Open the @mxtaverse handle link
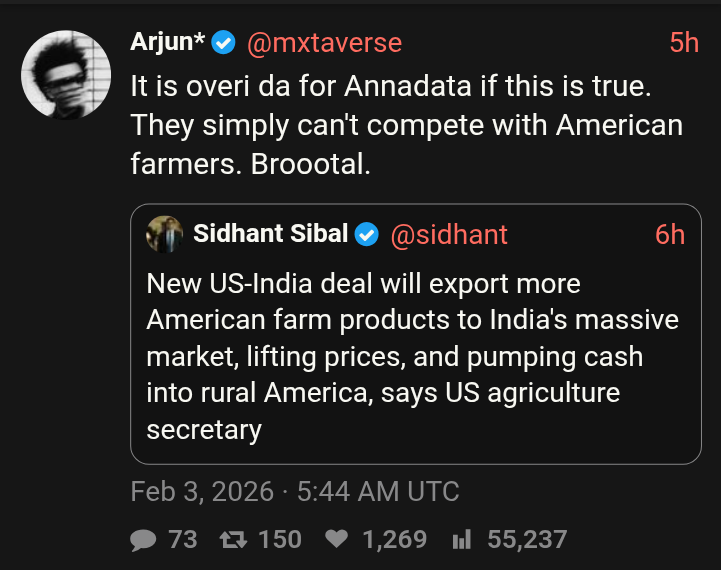The image size is (721, 570). click(x=324, y=43)
